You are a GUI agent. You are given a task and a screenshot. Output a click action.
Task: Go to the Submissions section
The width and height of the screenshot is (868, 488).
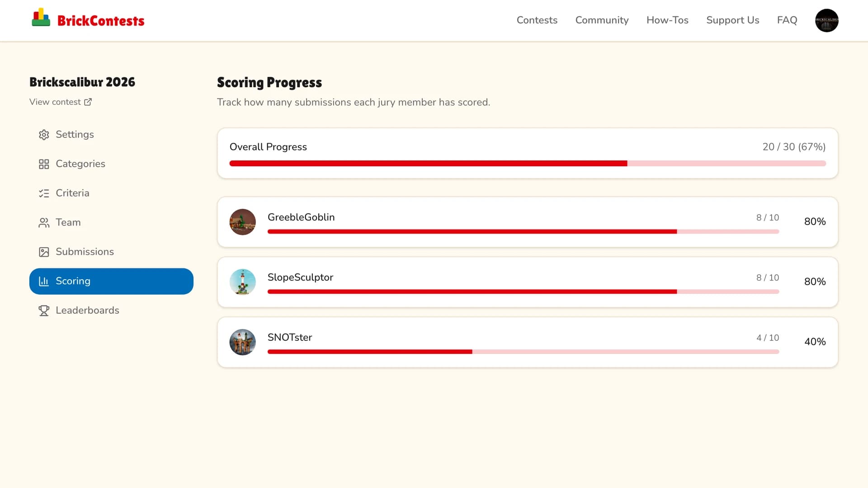pyautogui.click(x=111, y=252)
